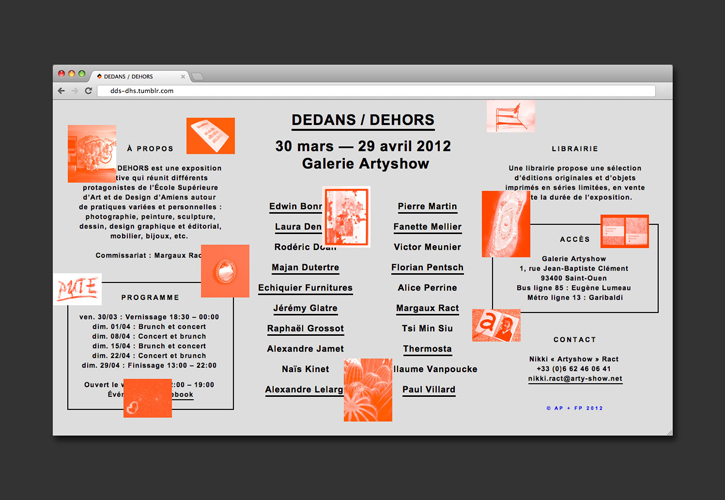Open the DEDANS / DEHORS title link

pos(363,120)
